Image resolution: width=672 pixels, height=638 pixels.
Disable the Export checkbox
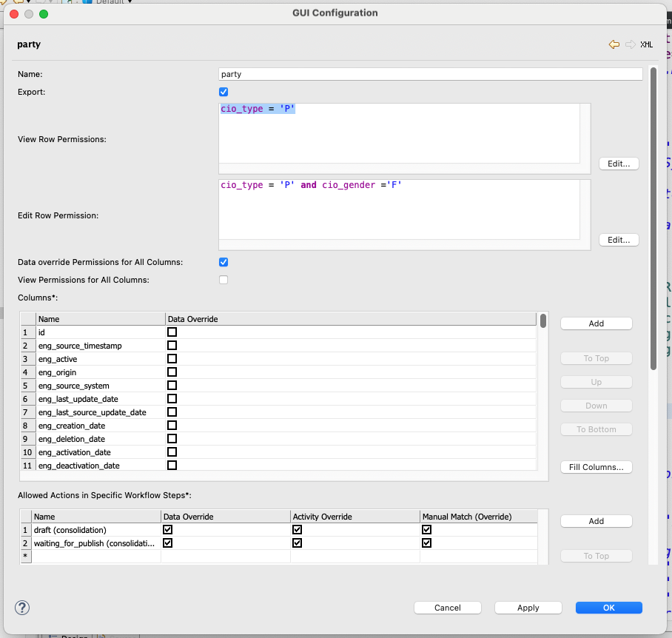(223, 91)
